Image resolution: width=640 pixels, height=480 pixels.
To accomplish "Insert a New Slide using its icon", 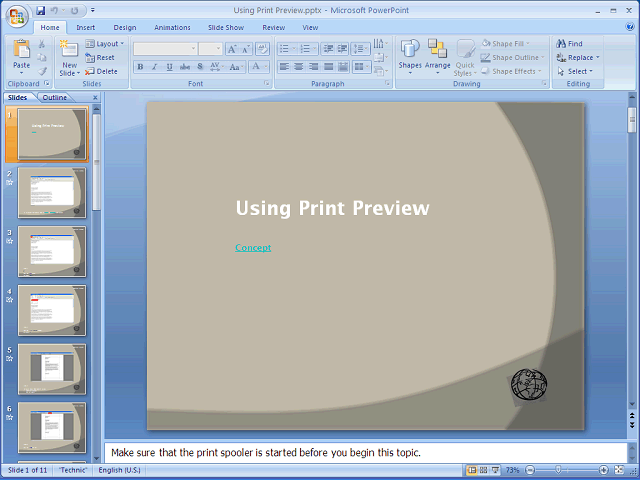I will click(69, 49).
